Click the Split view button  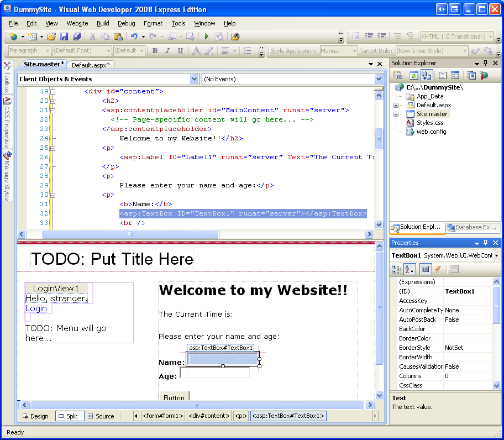(x=70, y=416)
